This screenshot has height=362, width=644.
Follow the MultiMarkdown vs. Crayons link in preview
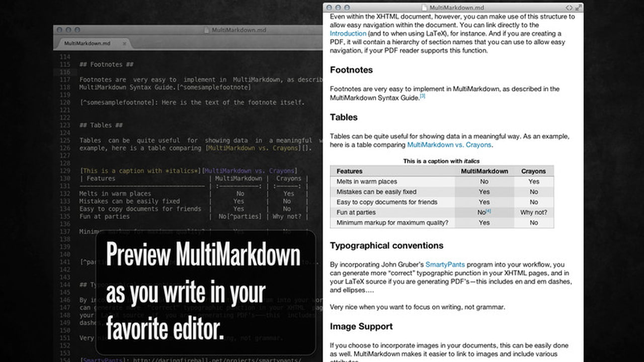450,145
